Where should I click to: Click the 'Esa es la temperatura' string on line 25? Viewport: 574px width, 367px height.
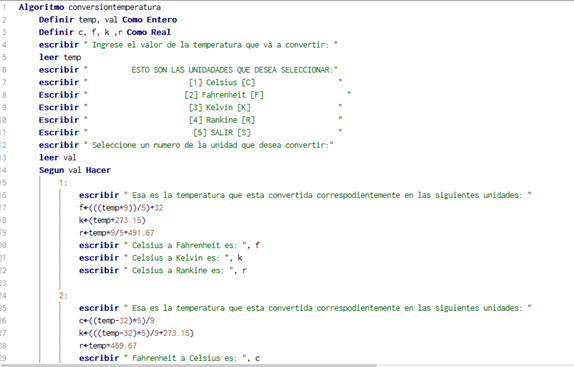click(328, 308)
